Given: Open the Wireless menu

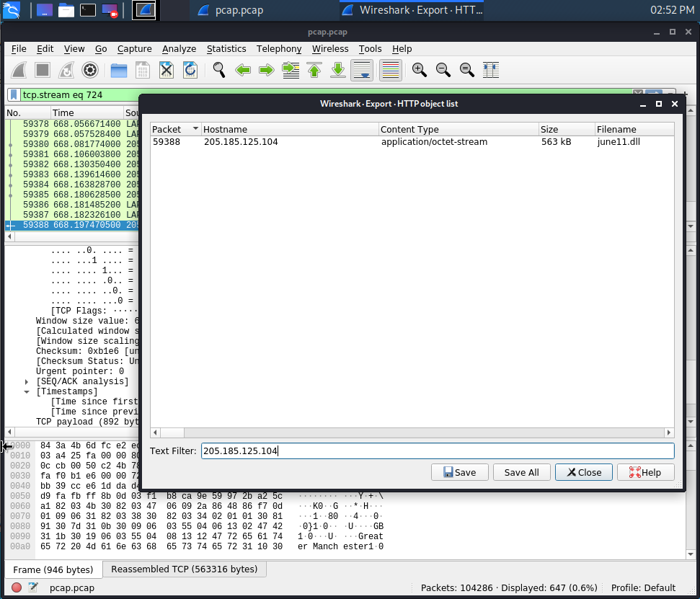Looking at the screenshot, I should (x=330, y=48).
